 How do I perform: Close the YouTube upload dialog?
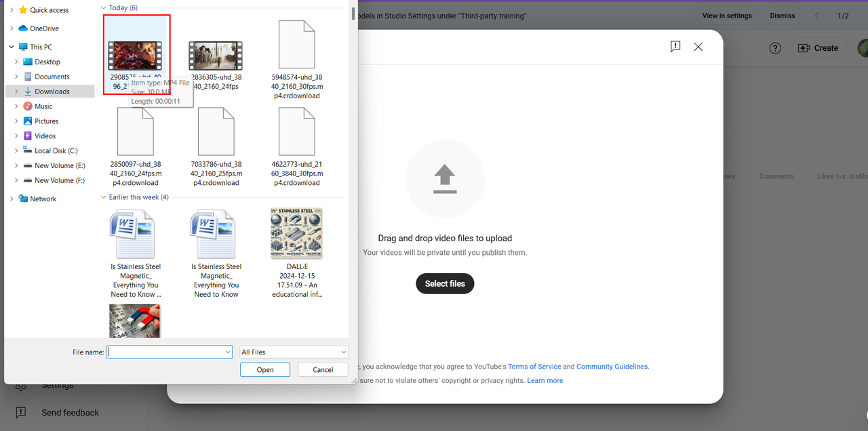[x=698, y=47]
